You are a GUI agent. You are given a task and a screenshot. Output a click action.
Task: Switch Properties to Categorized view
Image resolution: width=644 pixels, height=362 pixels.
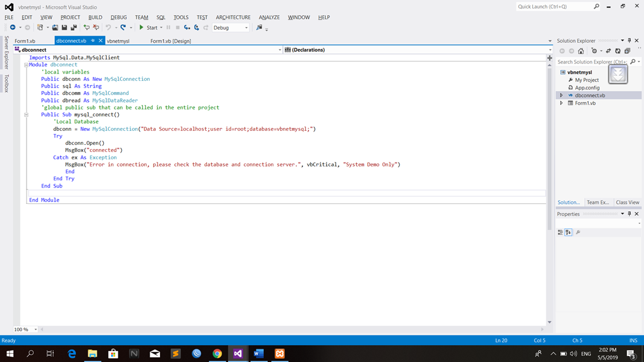point(560,232)
